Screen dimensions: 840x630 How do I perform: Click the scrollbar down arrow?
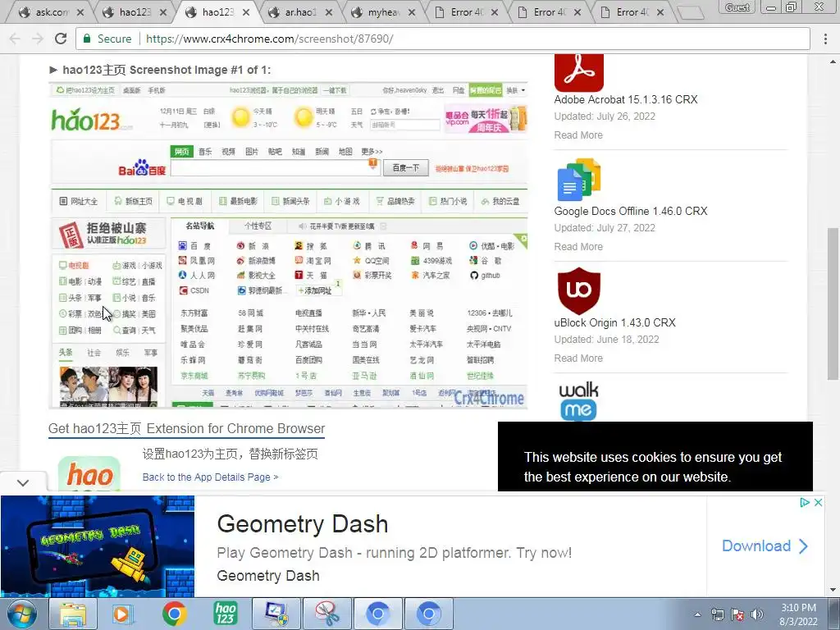pos(833,590)
